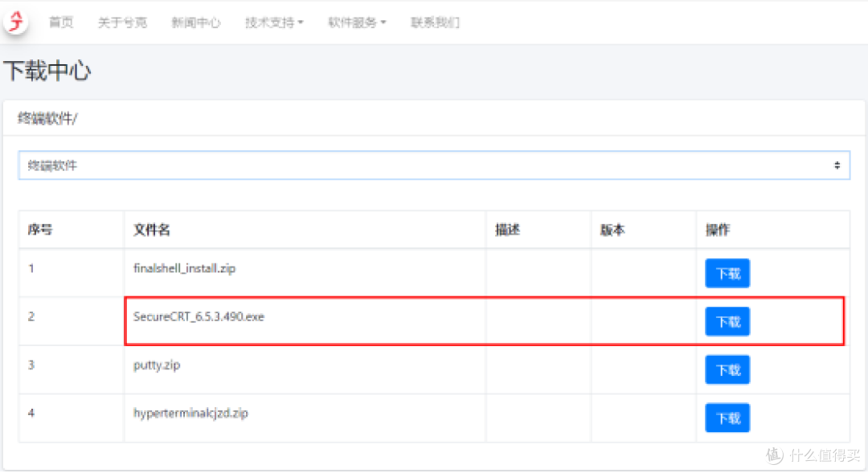Click row number 3 cell
This screenshot has width=868, height=473.
(72, 369)
